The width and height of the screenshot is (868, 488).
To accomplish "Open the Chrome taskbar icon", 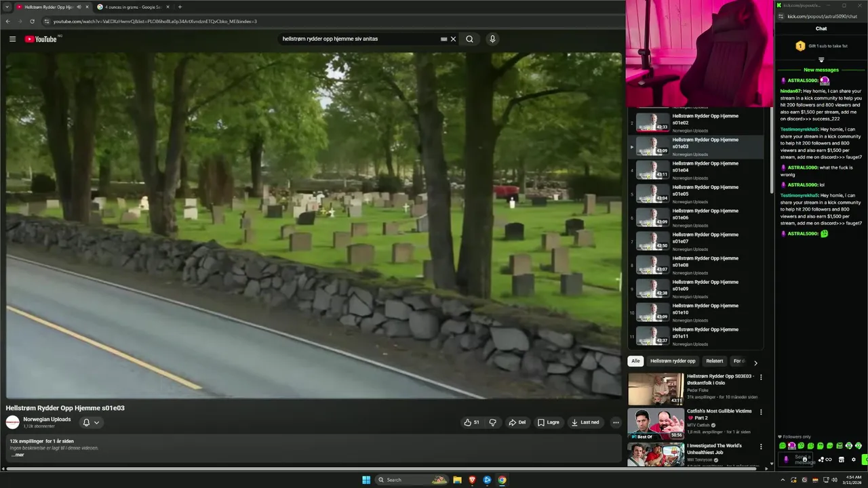I will click(x=502, y=480).
